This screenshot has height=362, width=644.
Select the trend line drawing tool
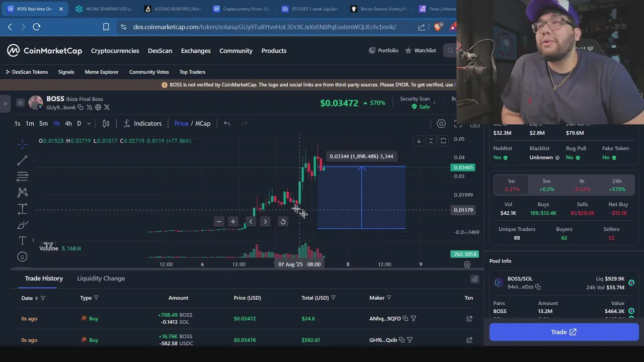(x=23, y=161)
